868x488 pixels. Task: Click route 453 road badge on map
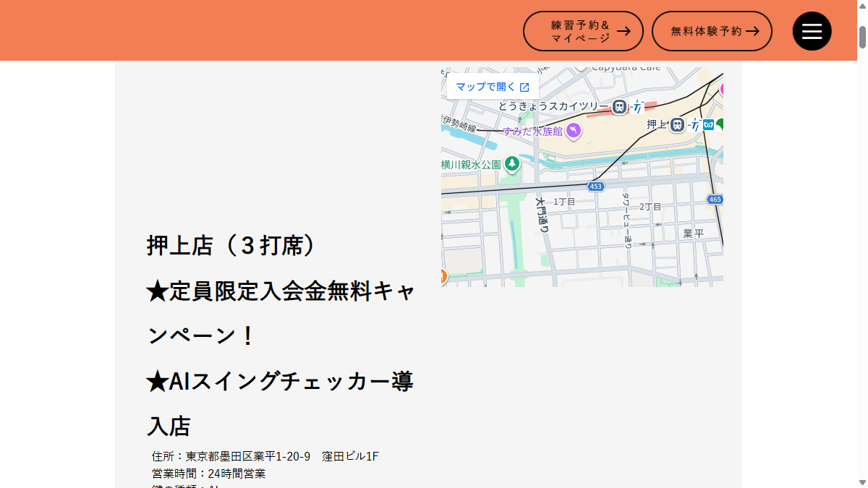click(595, 187)
